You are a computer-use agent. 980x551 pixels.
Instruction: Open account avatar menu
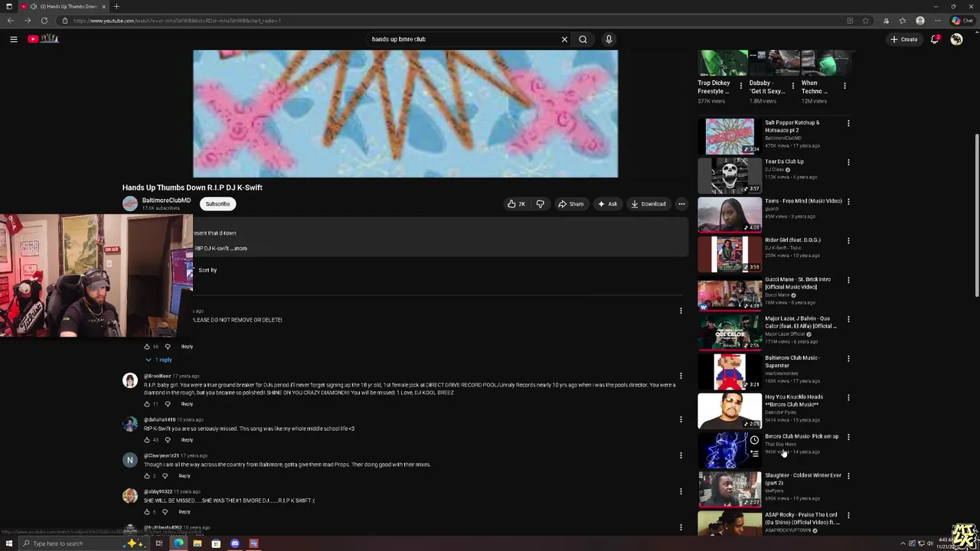[x=956, y=39]
